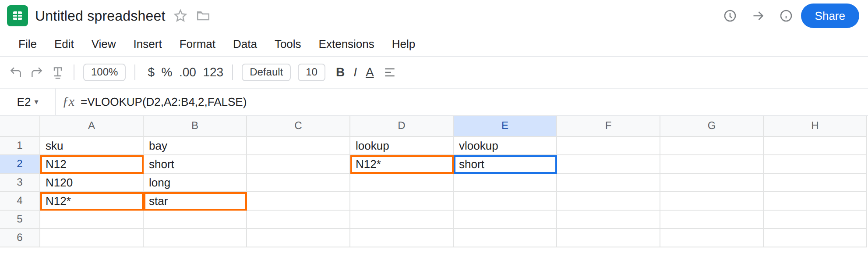This screenshot has width=868, height=272.
Task: Click into the formula bar VLOOKUP text
Action: (x=163, y=102)
